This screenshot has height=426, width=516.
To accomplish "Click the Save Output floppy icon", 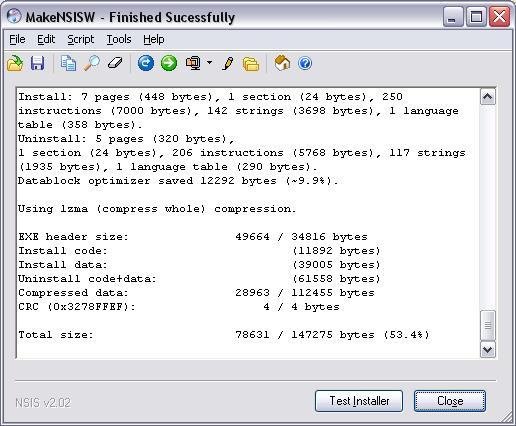I will (x=37, y=63).
